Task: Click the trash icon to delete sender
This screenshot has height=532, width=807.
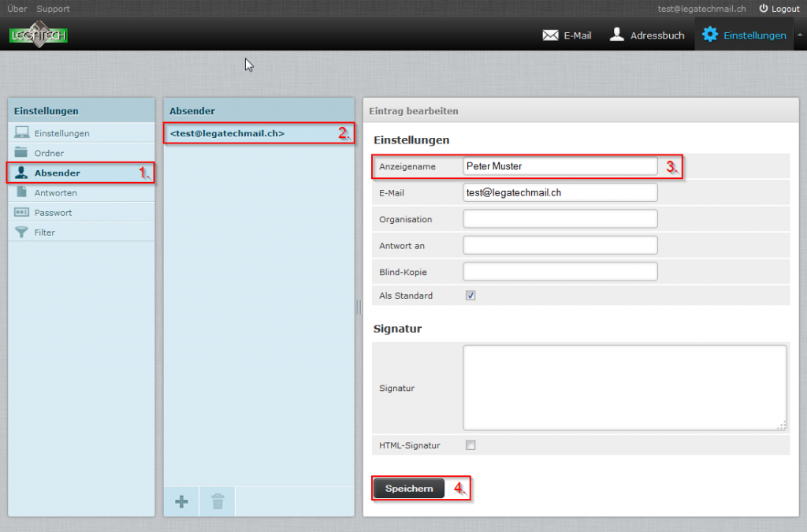Action: coord(217,501)
